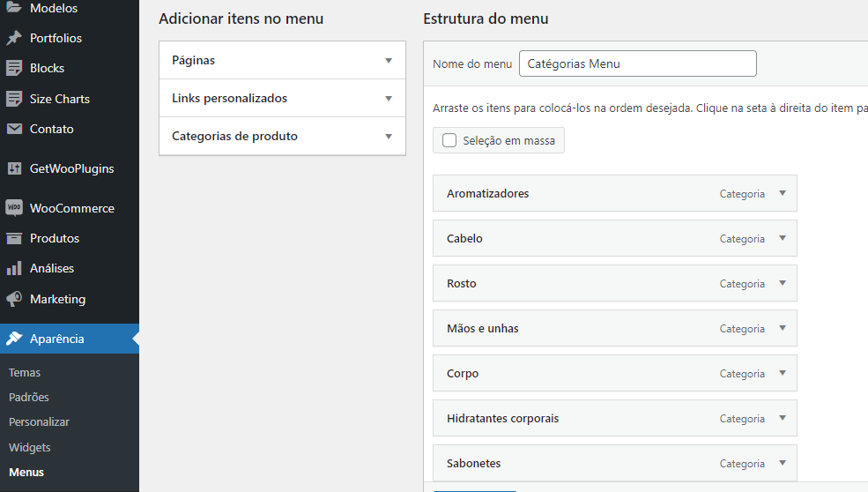Image resolution: width=868 pixels, height=492 pixels.
Task: Go to Widgets under Aparência
Action: (30, 447)
